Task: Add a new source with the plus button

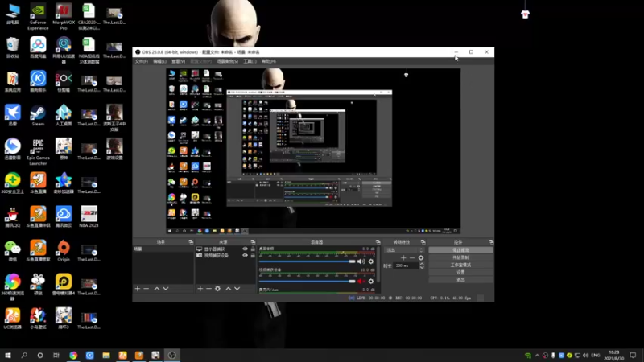Action: coord(200,289)
